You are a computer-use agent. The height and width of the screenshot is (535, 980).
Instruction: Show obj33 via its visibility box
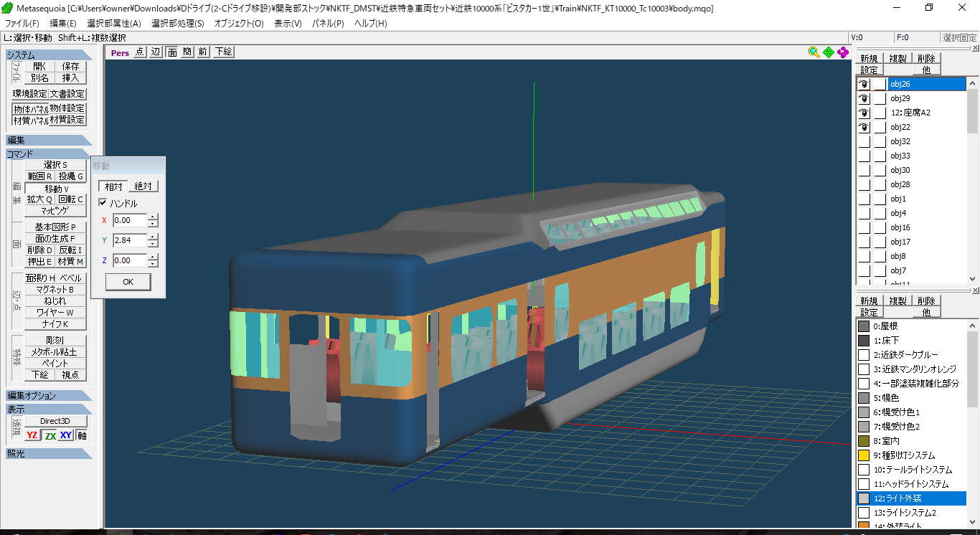(864, 156)
